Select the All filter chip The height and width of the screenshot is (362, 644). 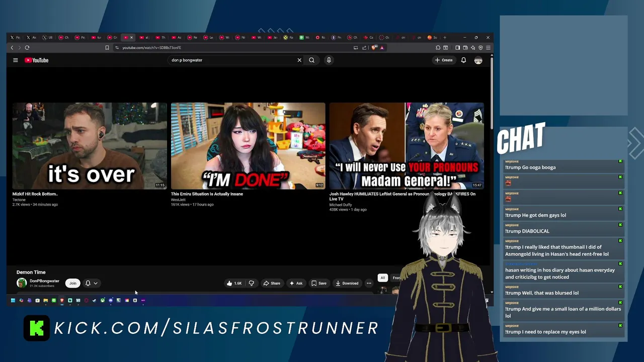(x=382, y=278)
